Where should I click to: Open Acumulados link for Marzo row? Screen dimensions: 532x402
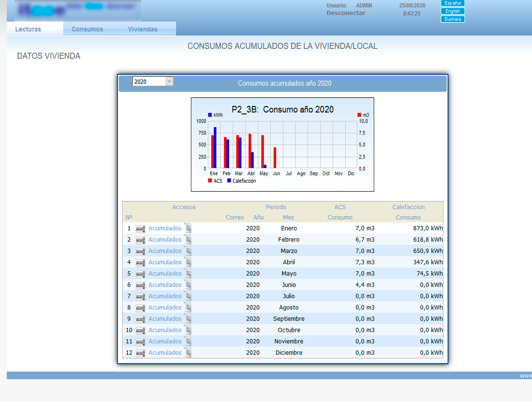click(165, 251)
